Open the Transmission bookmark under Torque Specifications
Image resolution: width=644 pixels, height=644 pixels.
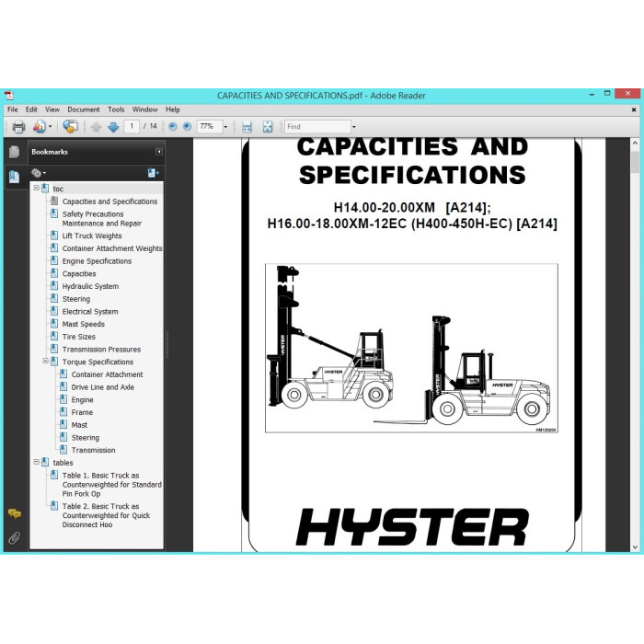[93, 450]
